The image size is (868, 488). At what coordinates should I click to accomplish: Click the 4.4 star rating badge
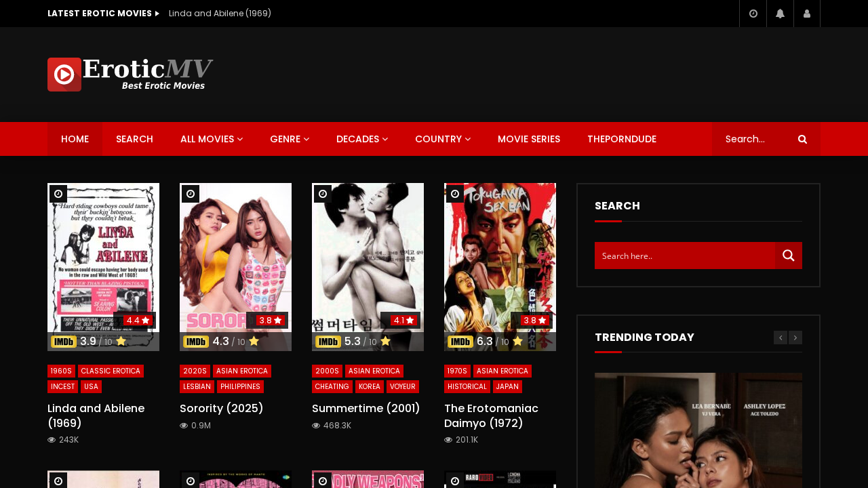pyautogui.click(x=138, y=321)
